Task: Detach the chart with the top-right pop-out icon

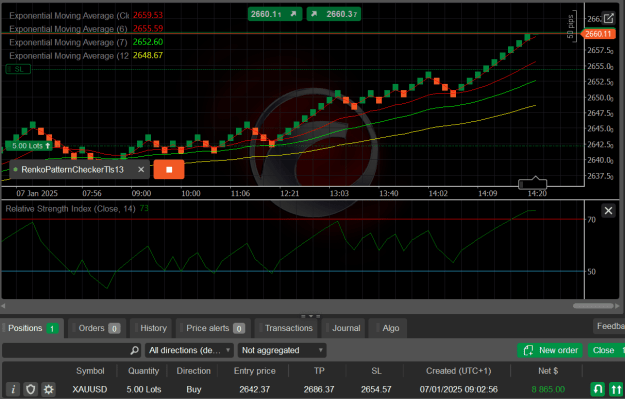Action: point(608,18)
